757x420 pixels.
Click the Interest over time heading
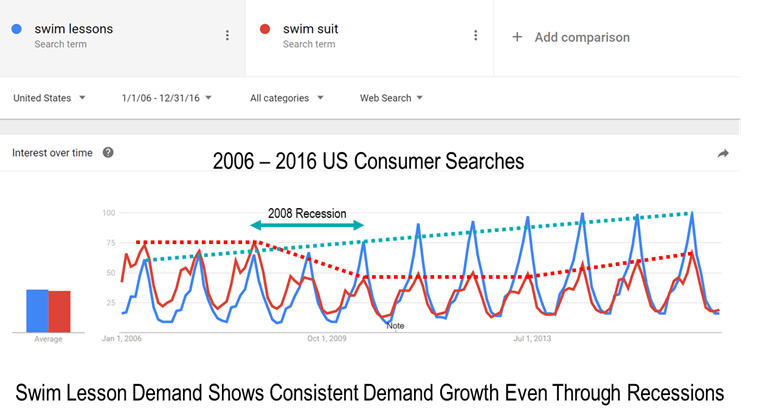52,153
